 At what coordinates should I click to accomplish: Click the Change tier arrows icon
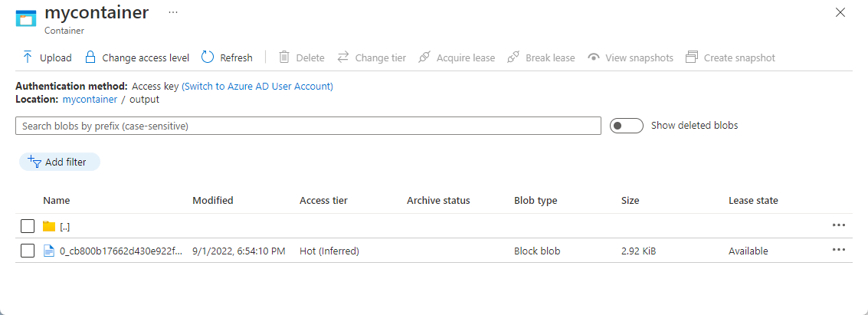click(x=343, y=57)
